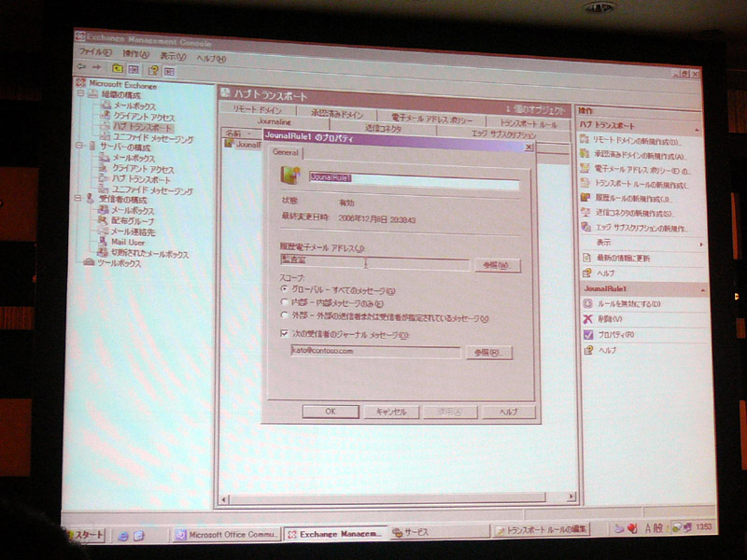Click OK in the JounalRule1 properties dialog
The height and width of the screenshot is (560, 747).
pos(331,412)
